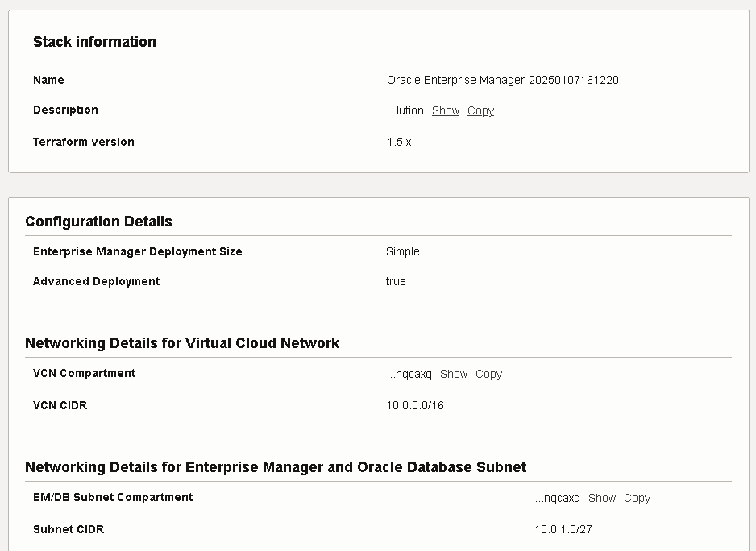
Task: Click the Configuration Details heading
Action: [98, 222]
